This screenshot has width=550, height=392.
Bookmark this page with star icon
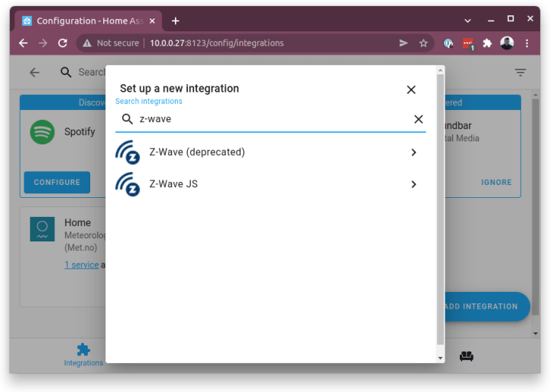click(423, 43)
